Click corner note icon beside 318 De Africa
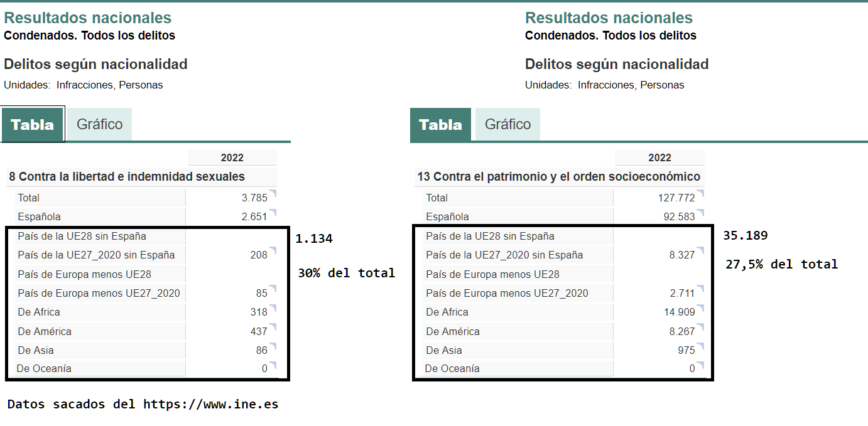The image size is (868, 426). point(273,307)
